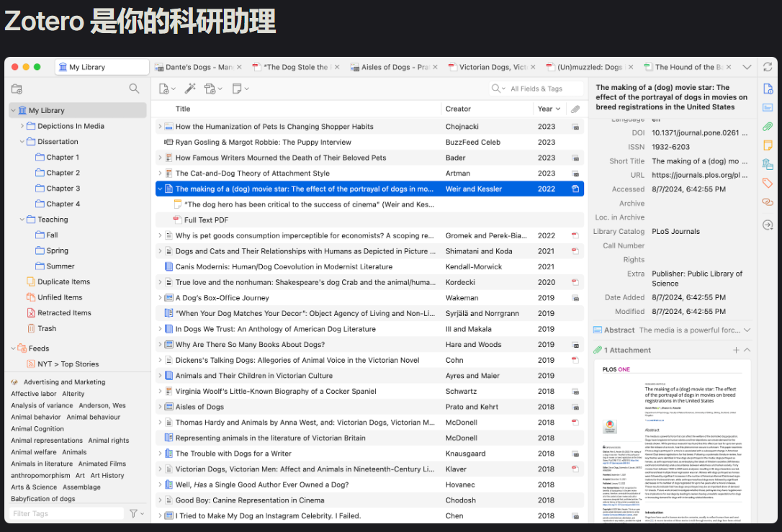This screenshot has width=782, height=532.
Task: Open the Related items side icon
Action: tap(768, 202)
